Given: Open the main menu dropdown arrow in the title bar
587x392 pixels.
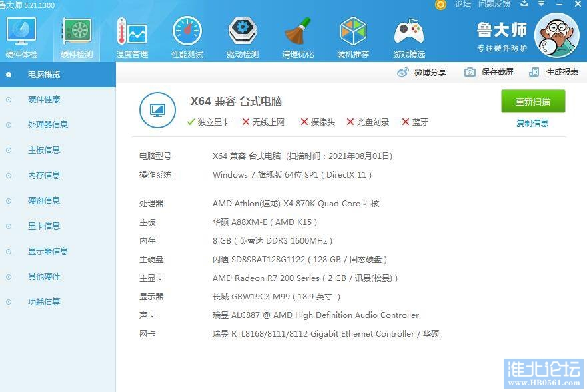Looking at the screenshot, I should pyautogui.click(x=541, y=4).
